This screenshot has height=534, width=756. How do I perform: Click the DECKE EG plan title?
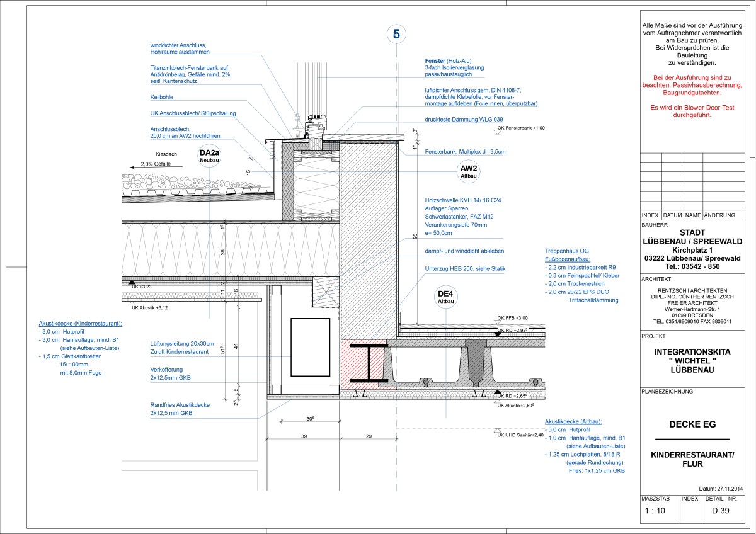[x=692, y=424]
